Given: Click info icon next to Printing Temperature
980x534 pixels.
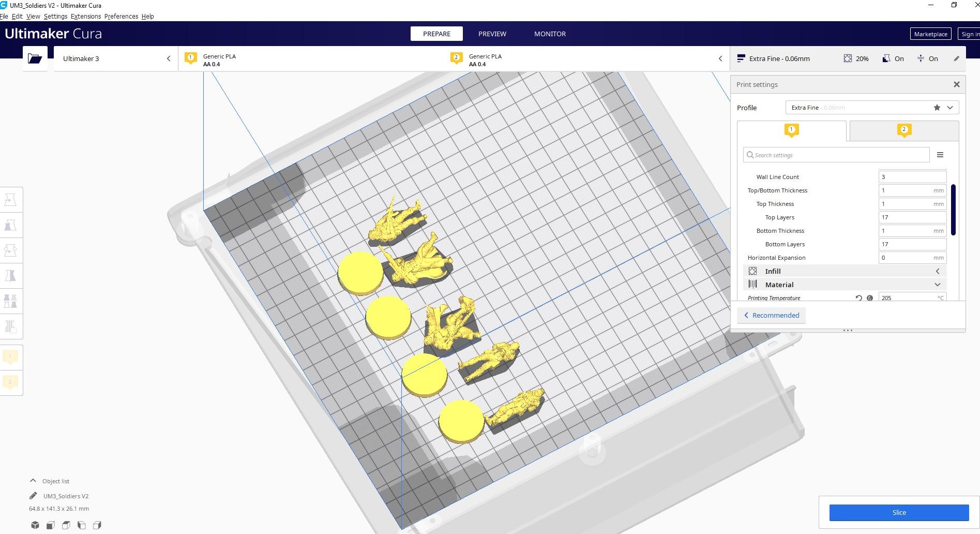Looking at the screenshot, I should tap(870, 298).
